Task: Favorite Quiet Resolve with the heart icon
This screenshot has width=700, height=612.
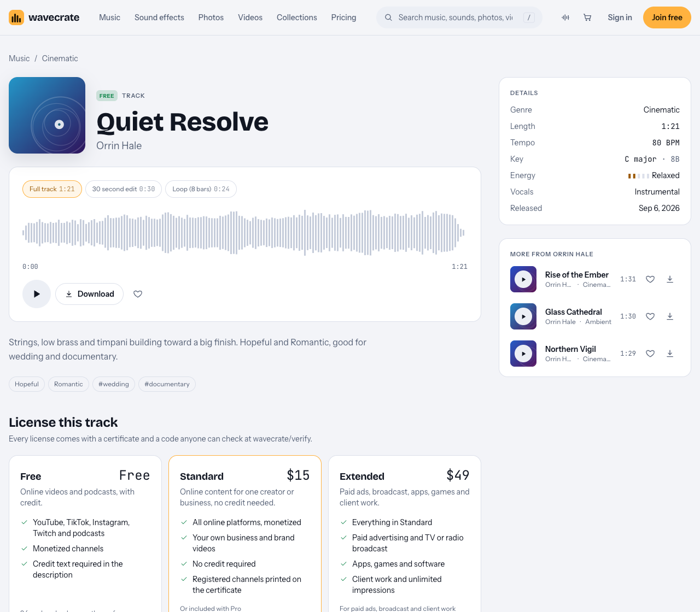Action: pos(138,294)
